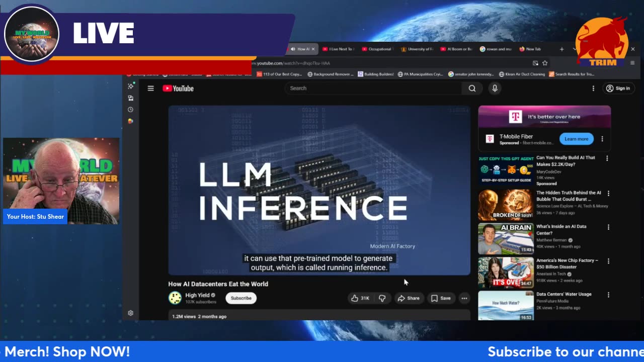
Task: Open 'Search Results for Tro...' bookmark
Action: click(x=572, y=74)
